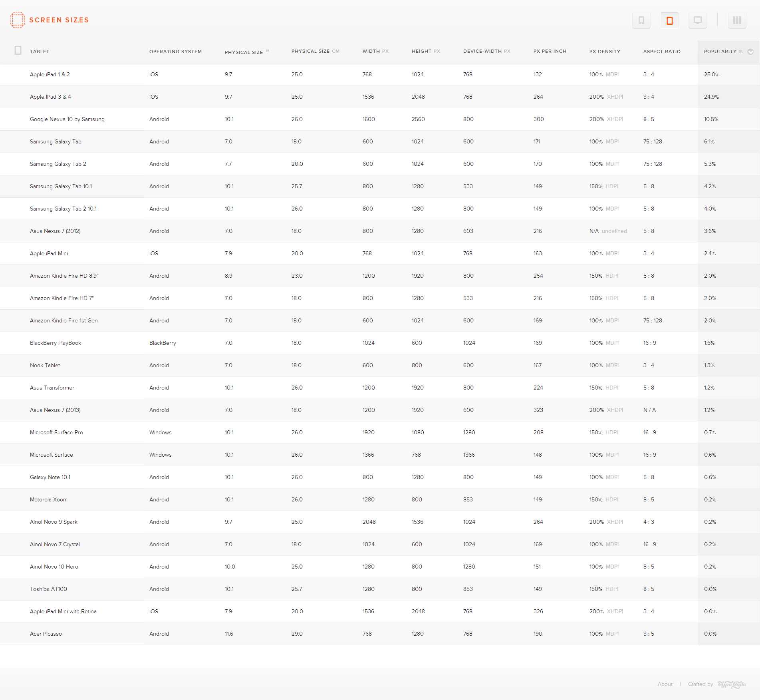Switch to the phone devices view
Image resolution: width=760 pixels, height=700 pixels.
641,20
